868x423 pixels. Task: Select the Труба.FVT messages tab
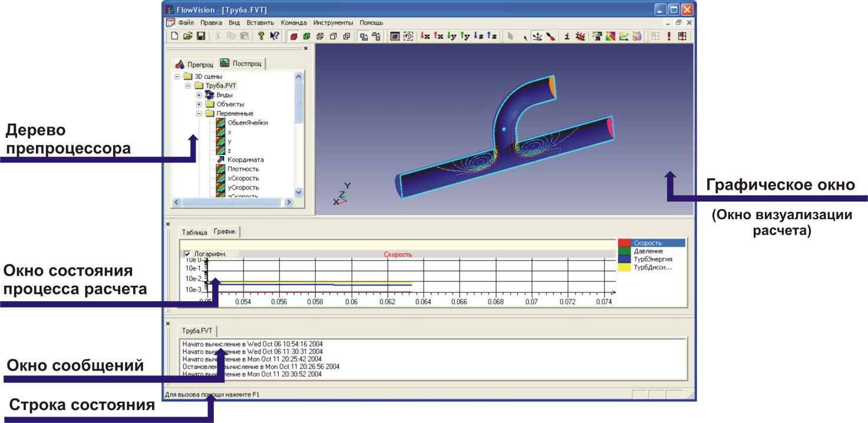pos(199,331)
